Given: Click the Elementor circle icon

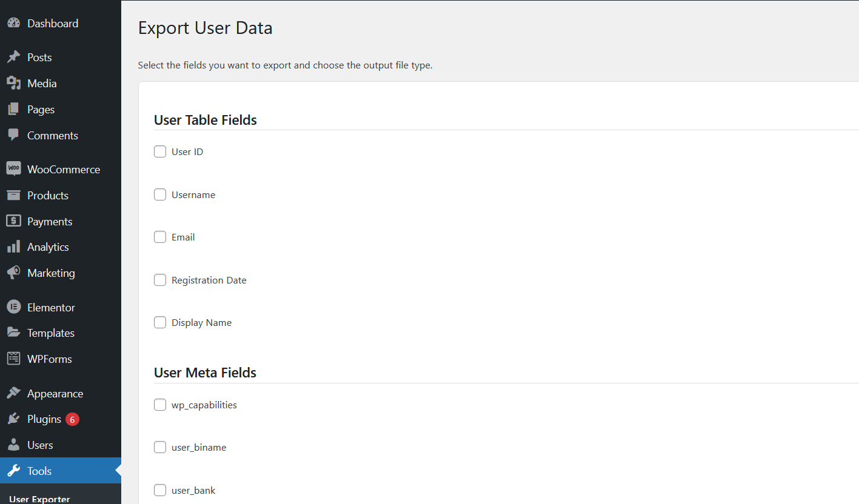Looking at the screenshot, I should 13,307.
